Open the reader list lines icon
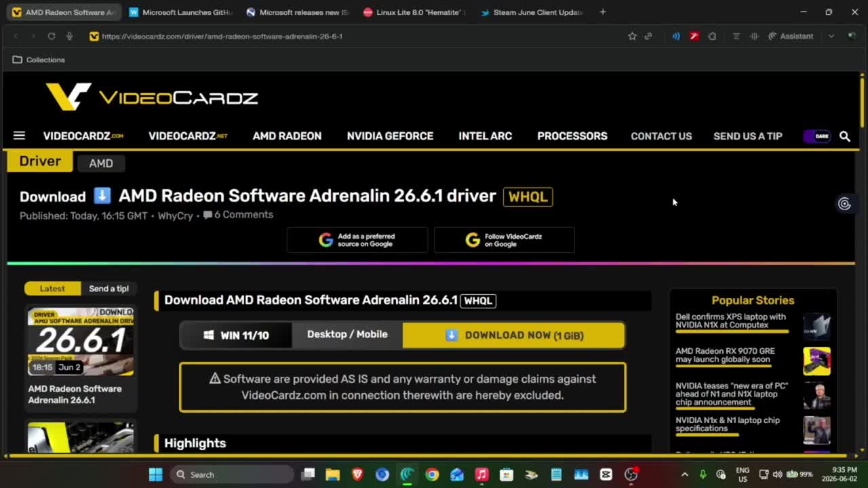The width and height of the screenshot is (868, 488). (x=736, y=36)
